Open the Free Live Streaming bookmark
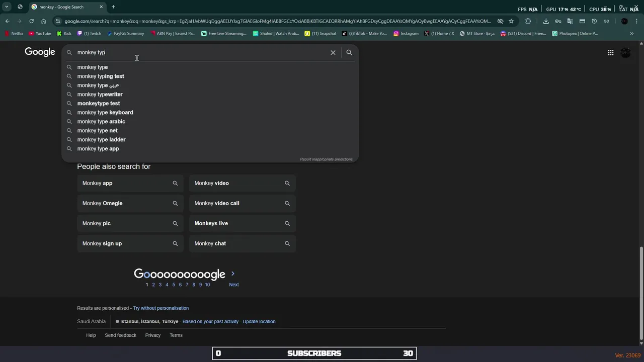 (x=224, y=34)
